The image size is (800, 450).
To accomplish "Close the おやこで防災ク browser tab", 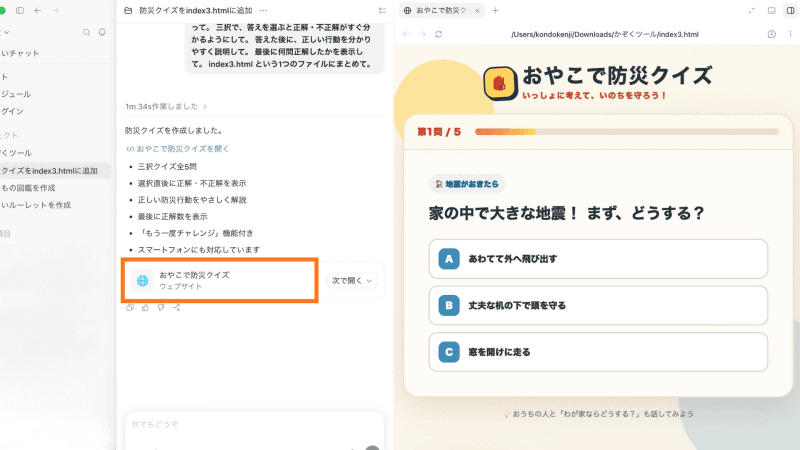I will 477,10.
